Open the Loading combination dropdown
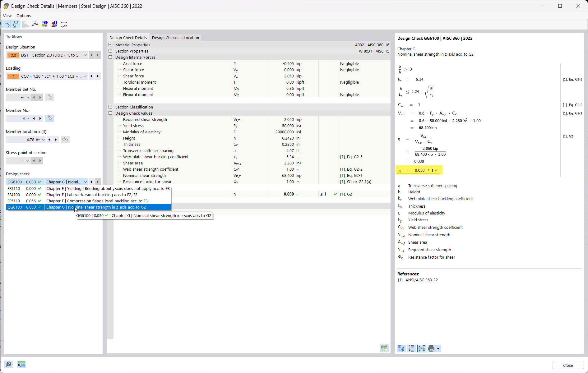Screen dimensions: 588x373 coord(85,76)
